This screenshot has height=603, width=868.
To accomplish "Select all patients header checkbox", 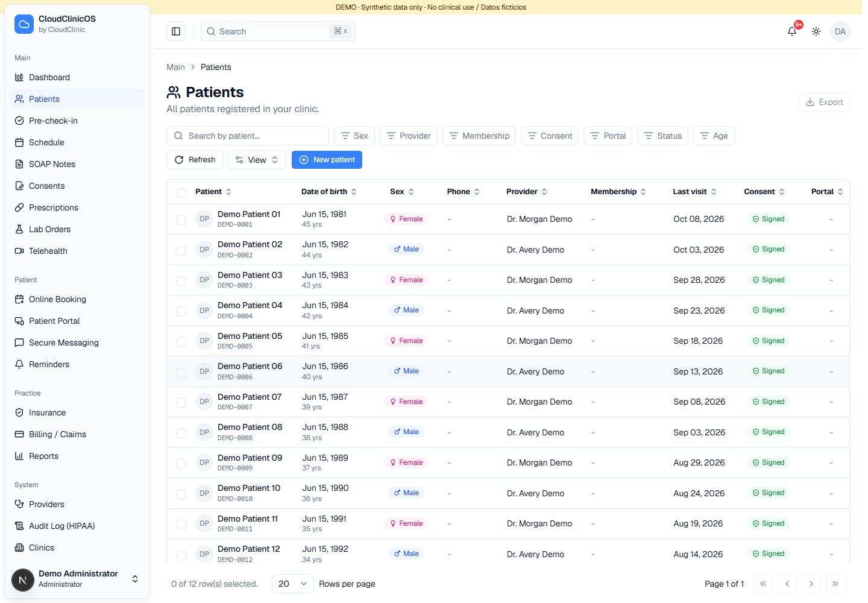I will tap(181, 192).
